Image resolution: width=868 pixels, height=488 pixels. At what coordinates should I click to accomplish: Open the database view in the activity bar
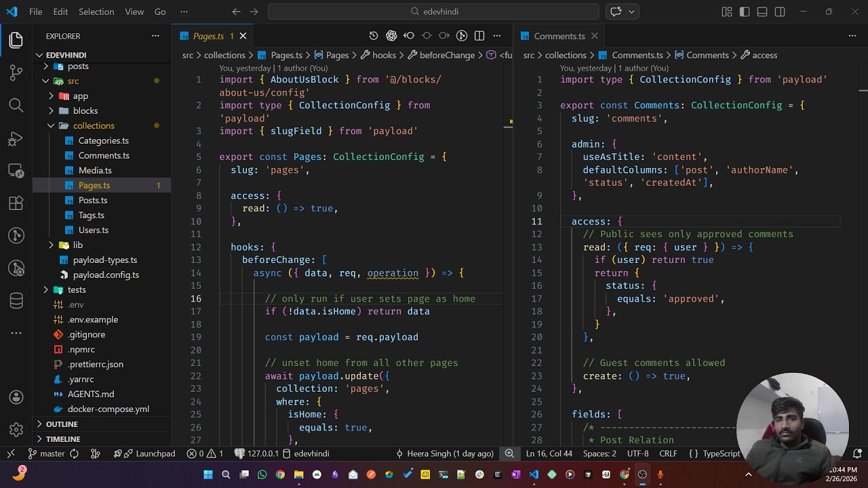coord(16,300)
